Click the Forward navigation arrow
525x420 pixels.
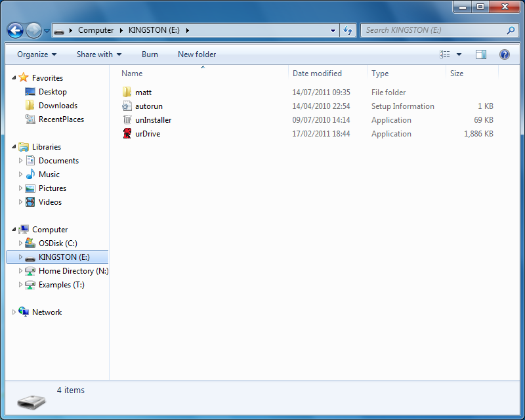pos(33,30)
